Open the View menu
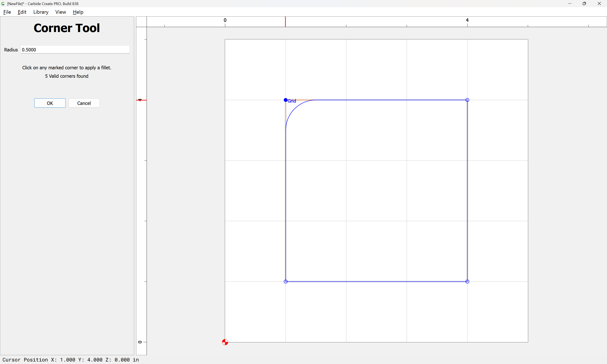 click(x=60, y=12)
